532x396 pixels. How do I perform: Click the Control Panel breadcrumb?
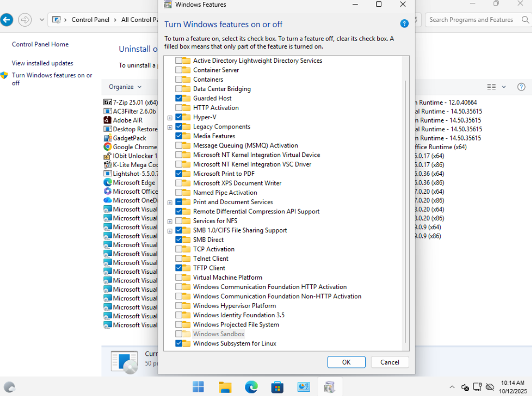90,20
